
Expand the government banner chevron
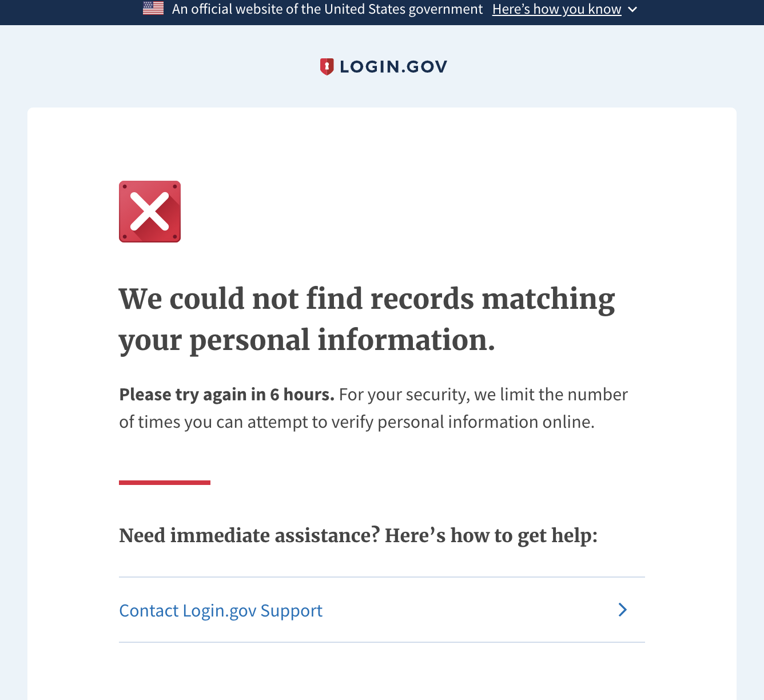[632, 9]
